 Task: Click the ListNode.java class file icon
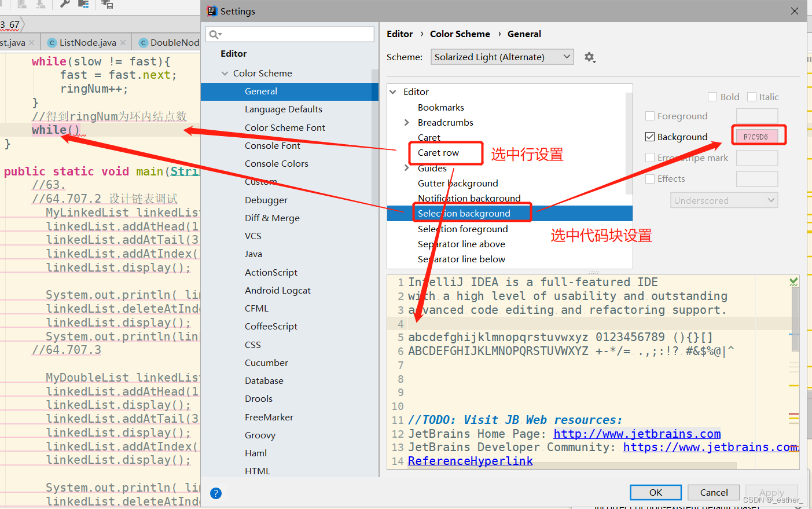(52, 43)
